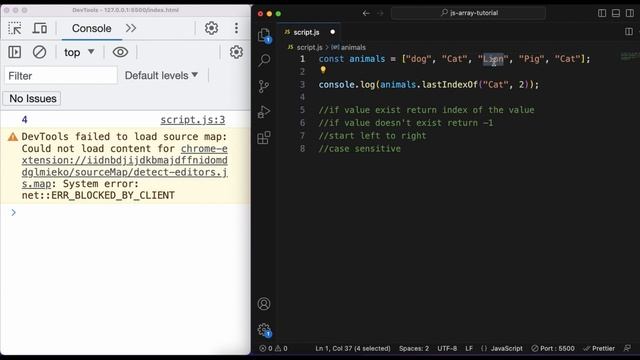Click the lastIndexOf method in line 3

click(449, 84)
